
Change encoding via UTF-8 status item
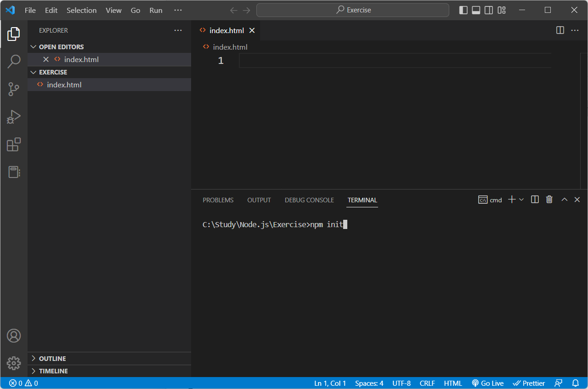tap(401, 383)
